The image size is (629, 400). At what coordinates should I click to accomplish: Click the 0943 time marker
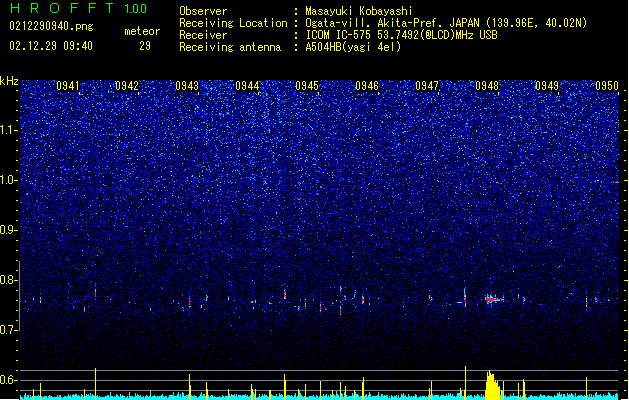click(187, 86)
